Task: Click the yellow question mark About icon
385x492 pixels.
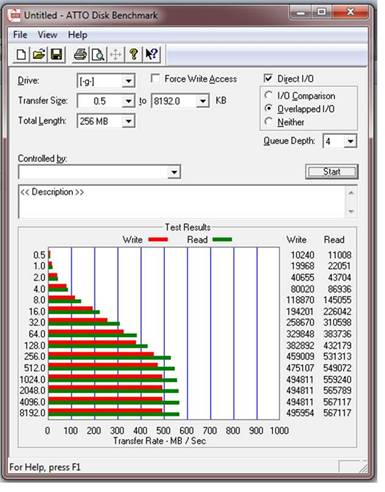Action: tap(134, 54)
